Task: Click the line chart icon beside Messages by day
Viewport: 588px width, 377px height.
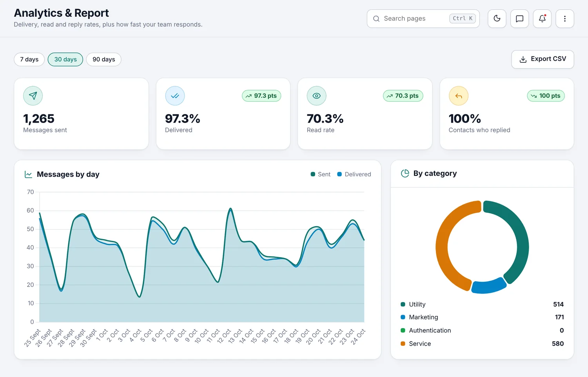Action: point(28,174)
